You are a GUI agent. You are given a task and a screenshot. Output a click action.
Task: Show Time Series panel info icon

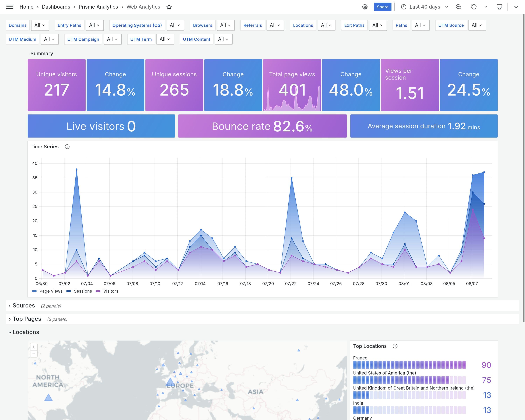pos(67,147)
